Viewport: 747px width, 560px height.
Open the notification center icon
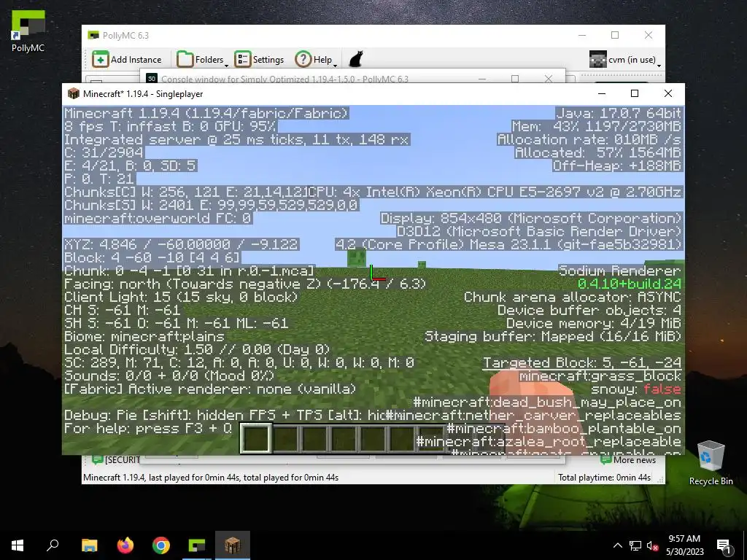tap(724, 545)
